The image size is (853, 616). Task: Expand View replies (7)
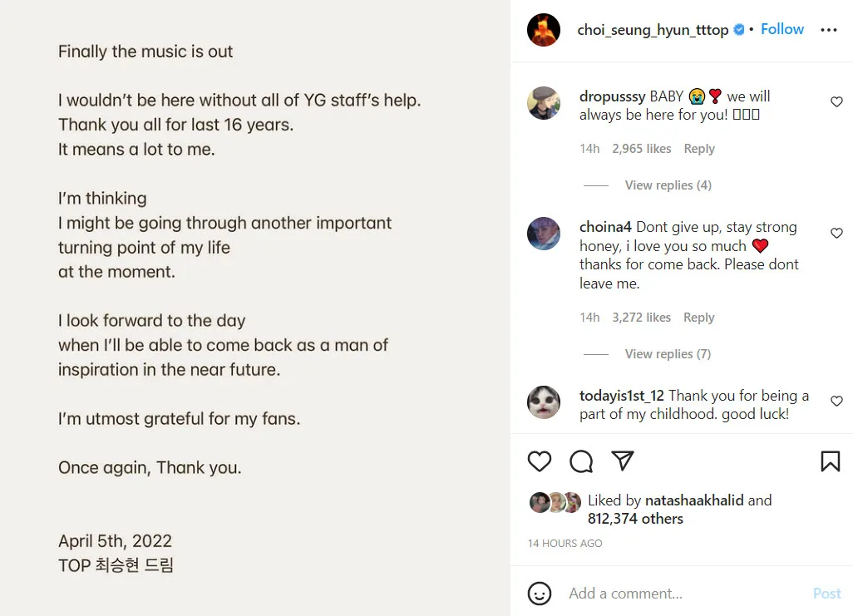coord(668,354)
